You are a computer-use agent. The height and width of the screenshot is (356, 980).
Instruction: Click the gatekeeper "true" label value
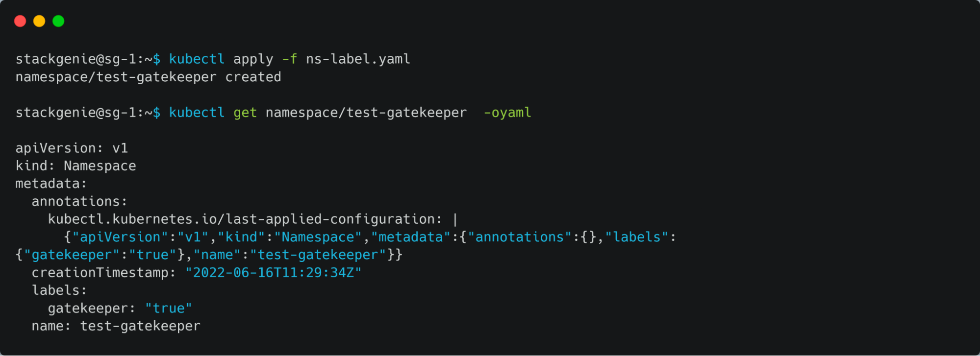(x=169, y=308)
